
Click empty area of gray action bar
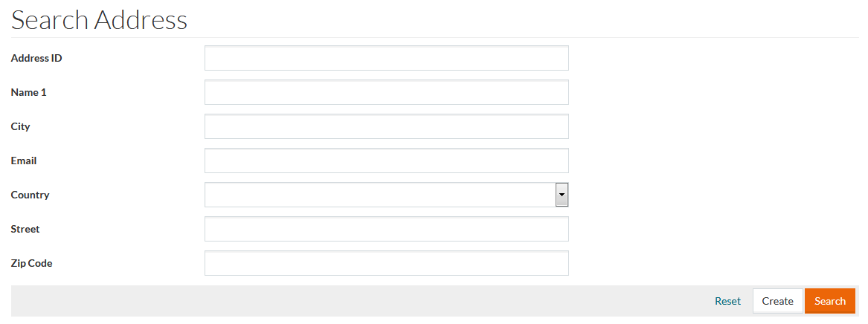coord(357,301)
